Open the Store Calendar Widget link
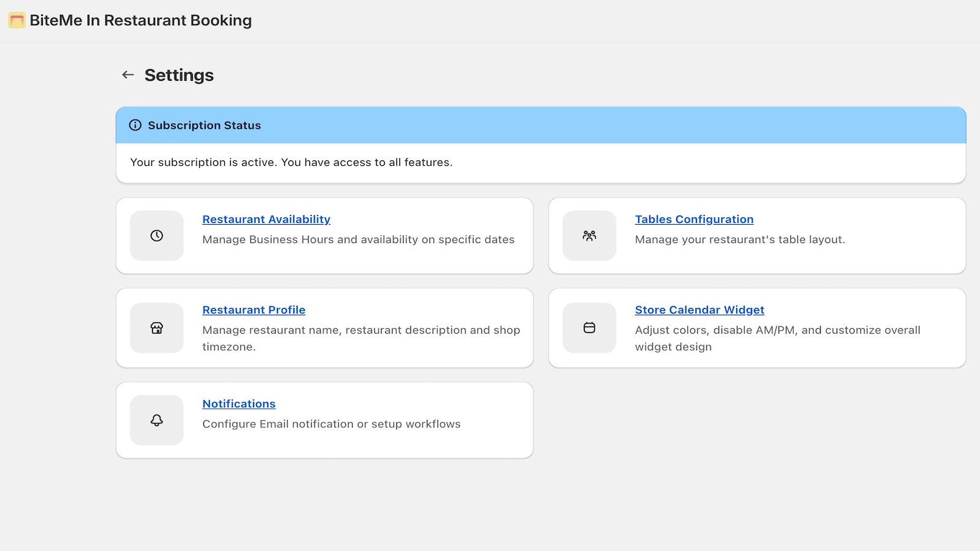The width and height of the screenshot is (980, 551). pos(699,310)
